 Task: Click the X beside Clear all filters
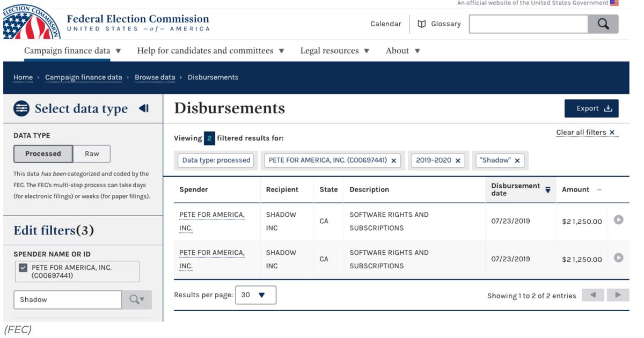612,133
